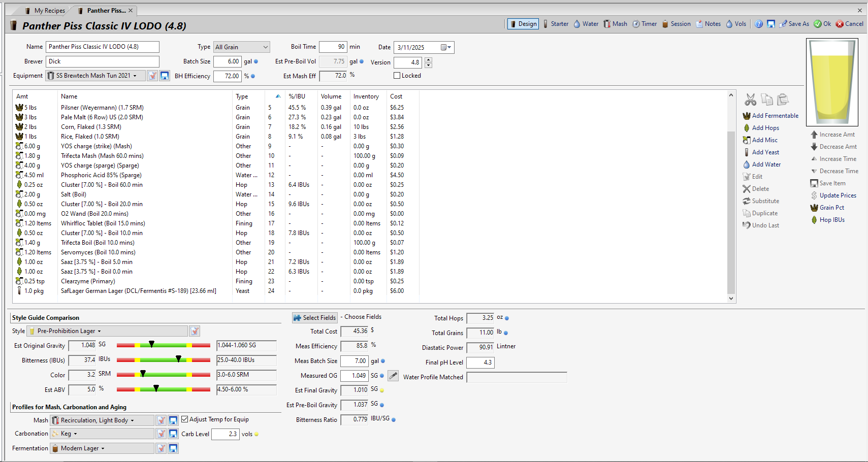
Task: Click the Est Original Gravity range slider
Action: point(164,345)
